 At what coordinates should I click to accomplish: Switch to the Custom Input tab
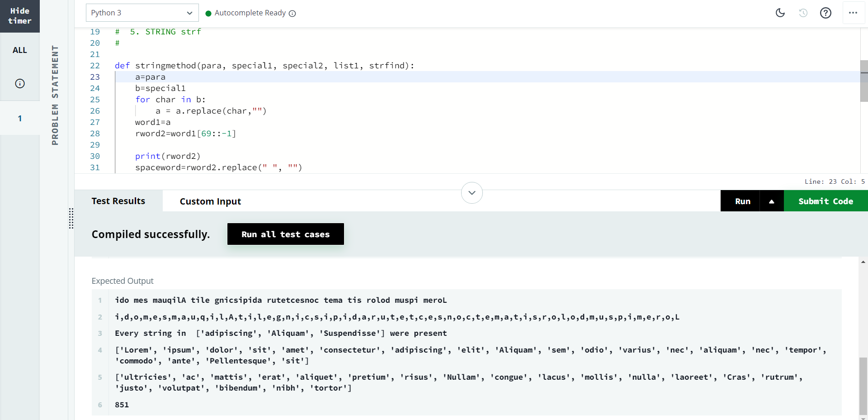[210, 201]
